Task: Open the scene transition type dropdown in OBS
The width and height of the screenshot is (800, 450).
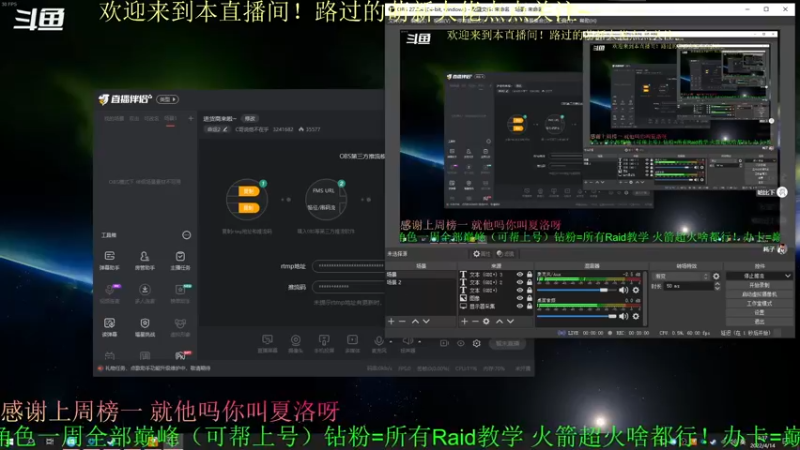Action: click(x=681, y=276)
